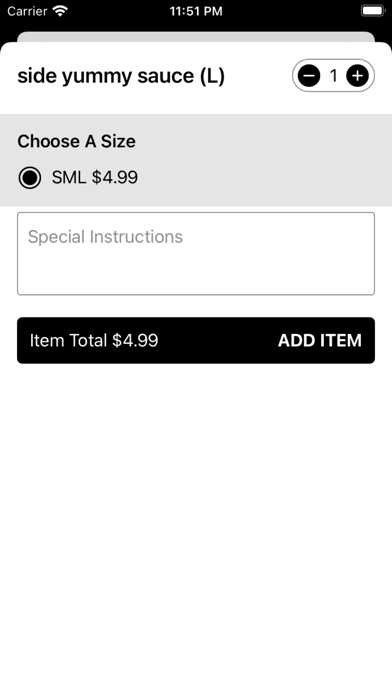Image resolution: width=392 pixels, height=696 pixels.
Task: Focus the Special Instructions text box
Action: 196,253
